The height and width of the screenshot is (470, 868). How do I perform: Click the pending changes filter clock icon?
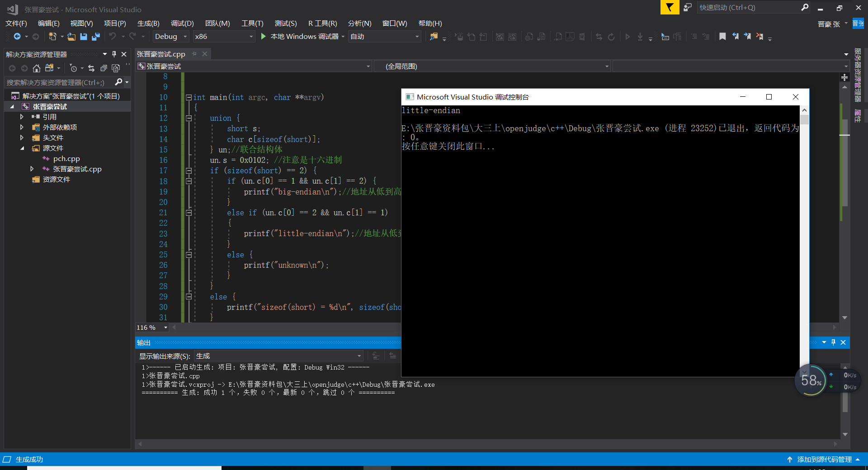click(x=73, y=68)
